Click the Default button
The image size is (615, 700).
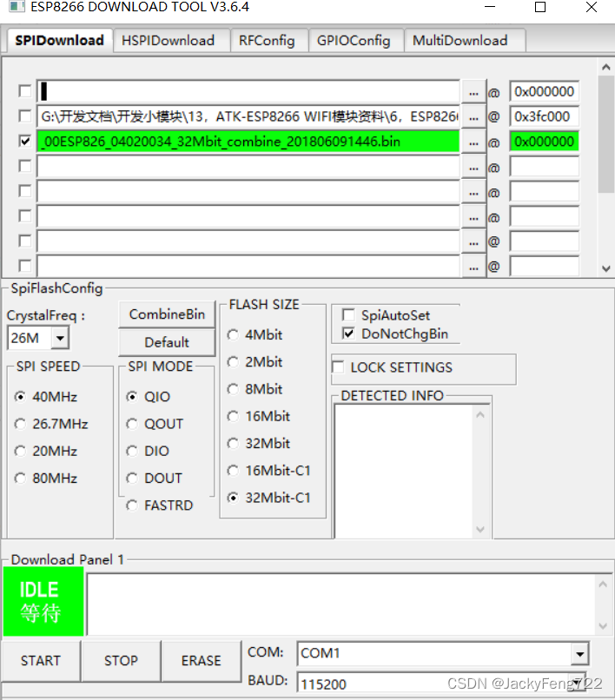(167, 342)
